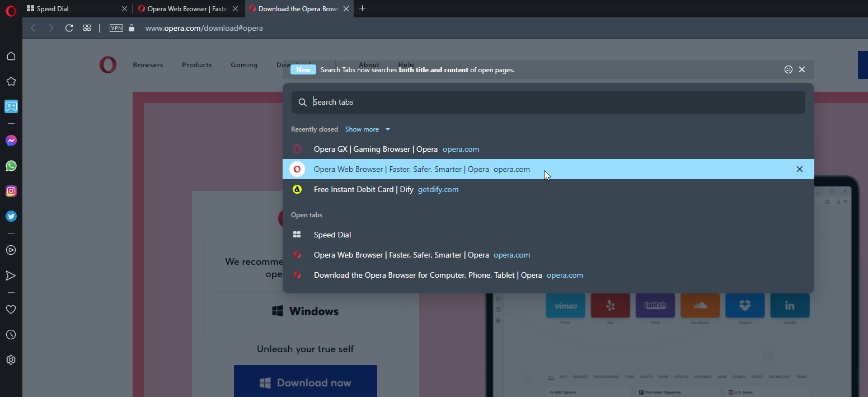Screen dimensions: 868x397
Task: Open History clock icon in sidebar
Action: [11, 335]
